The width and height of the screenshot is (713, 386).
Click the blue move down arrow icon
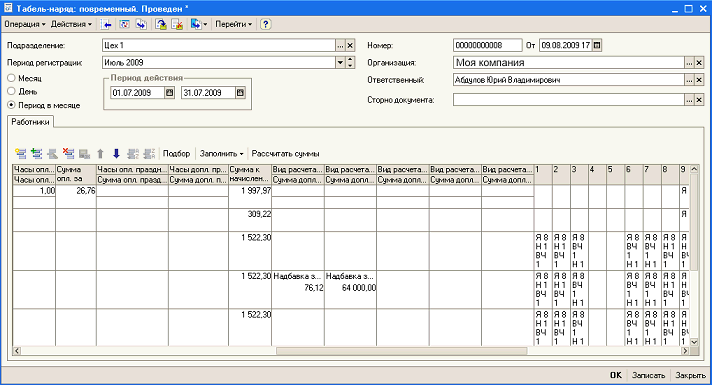coord(116,154)
